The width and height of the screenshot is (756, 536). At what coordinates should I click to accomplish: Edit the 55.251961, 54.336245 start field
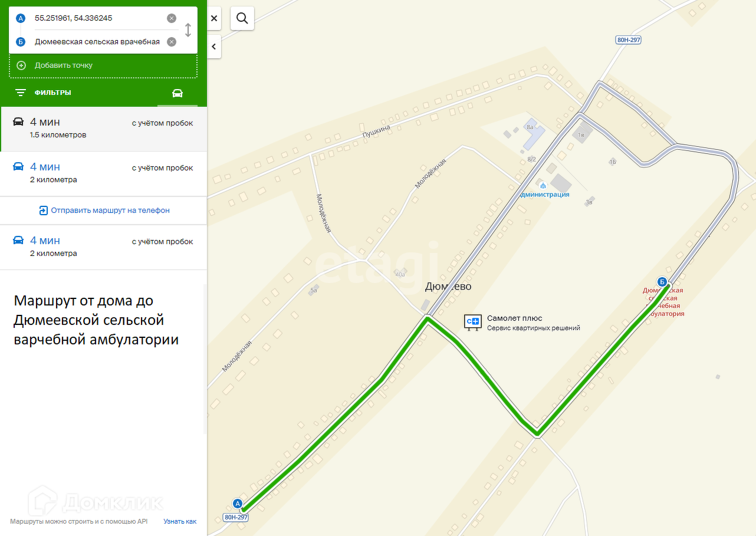[97, 18]
